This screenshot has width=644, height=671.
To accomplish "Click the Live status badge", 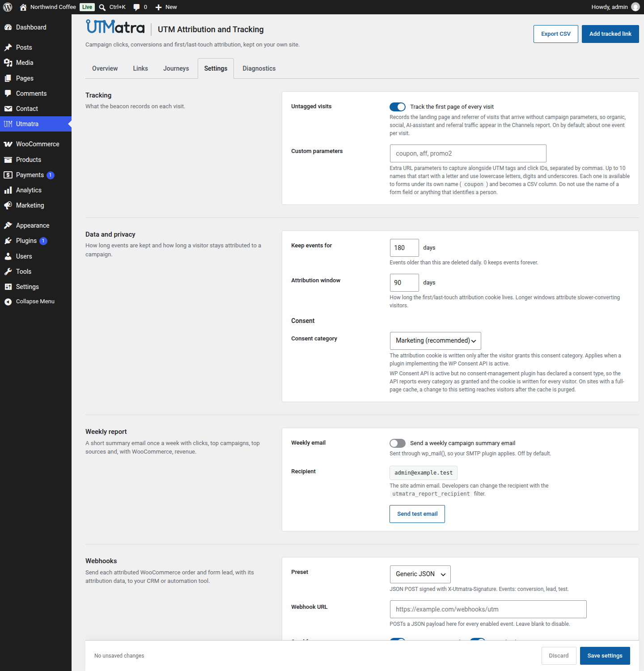I will click(x=87, y=7).
